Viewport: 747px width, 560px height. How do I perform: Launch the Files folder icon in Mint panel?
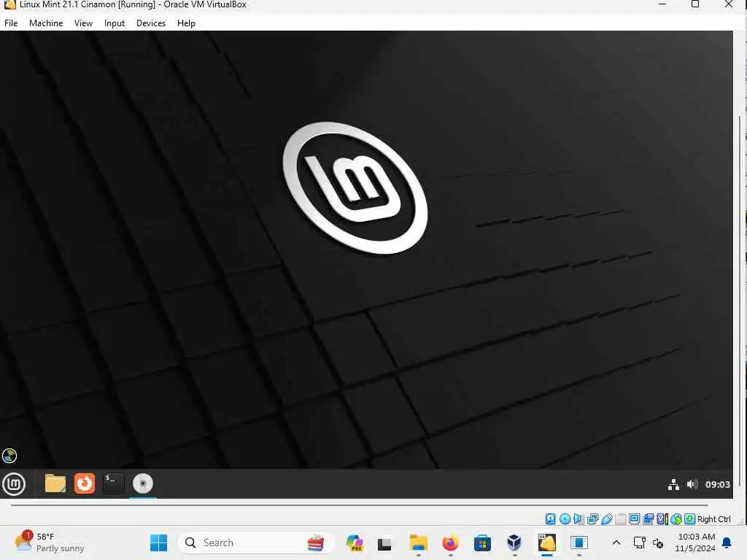(x=55, y=483)
